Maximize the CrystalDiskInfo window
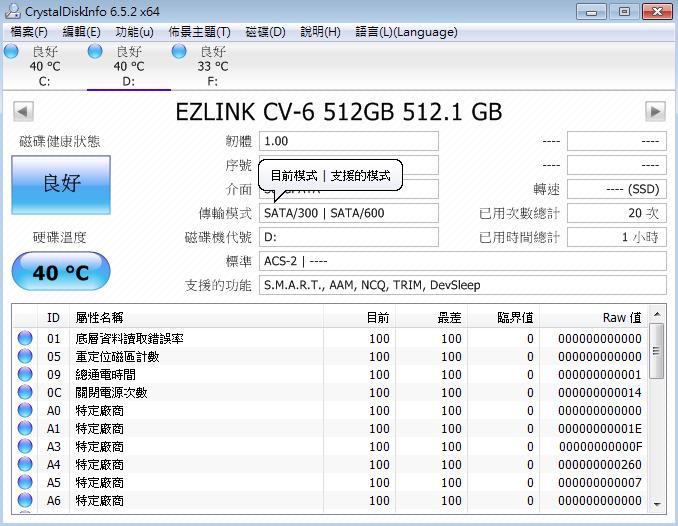 click(624, 12)
